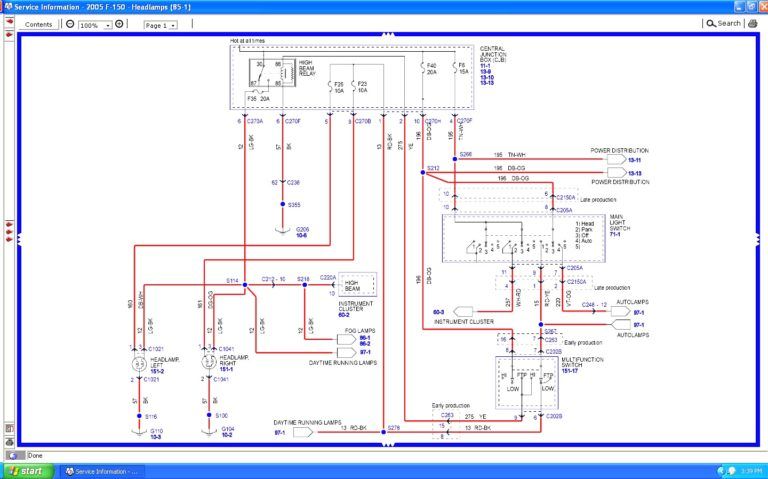This screenshot has height=479, width=768.
Task: Click the S355 splice label
Action: click(294, 205)
